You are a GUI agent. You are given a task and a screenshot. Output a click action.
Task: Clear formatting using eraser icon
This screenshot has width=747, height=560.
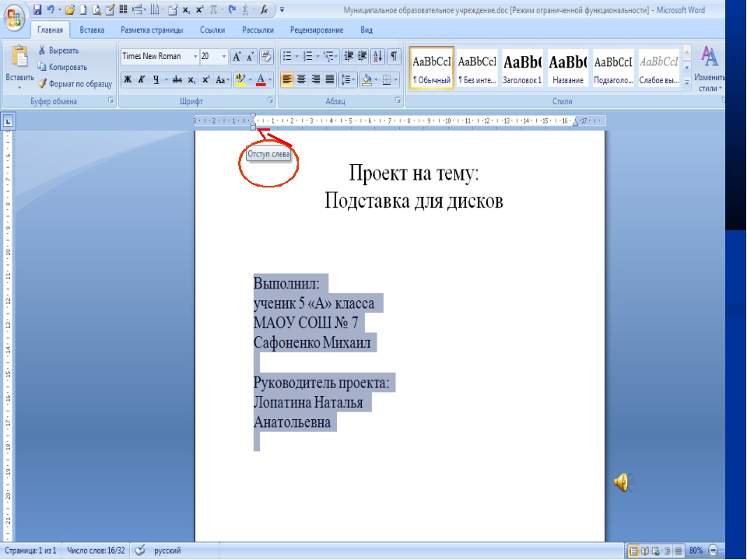[267, 56]
